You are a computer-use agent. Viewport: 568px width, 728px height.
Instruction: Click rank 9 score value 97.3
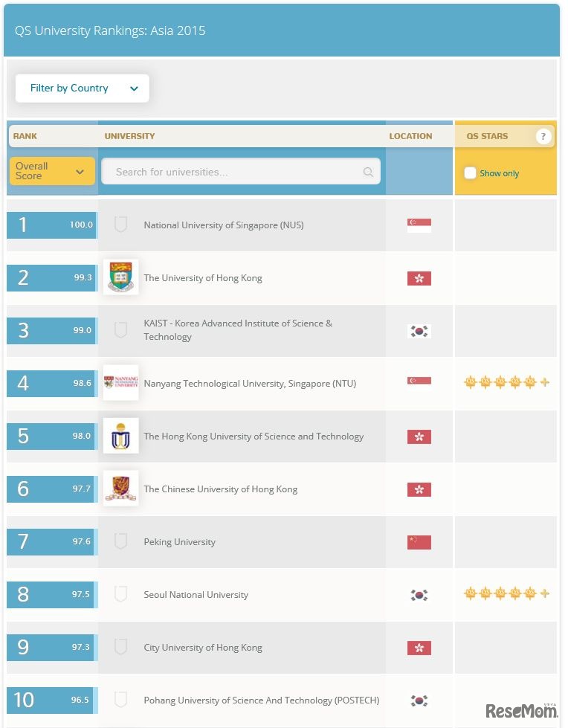click(81, 647)
